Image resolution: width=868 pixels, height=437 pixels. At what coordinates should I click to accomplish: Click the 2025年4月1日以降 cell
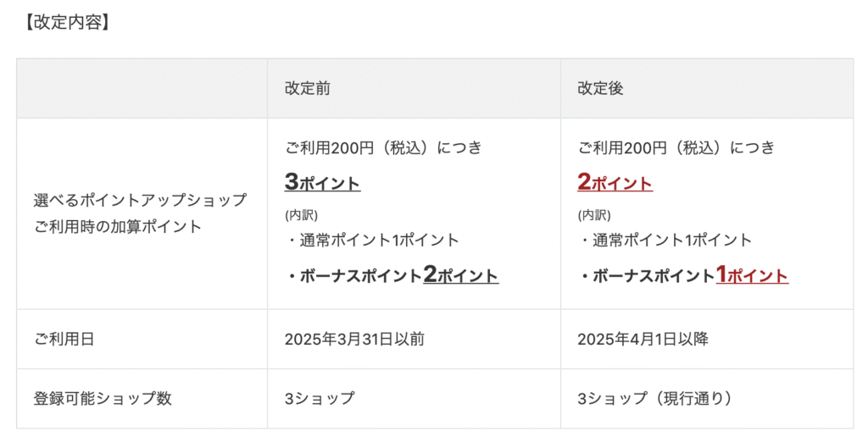click(643, 339)
